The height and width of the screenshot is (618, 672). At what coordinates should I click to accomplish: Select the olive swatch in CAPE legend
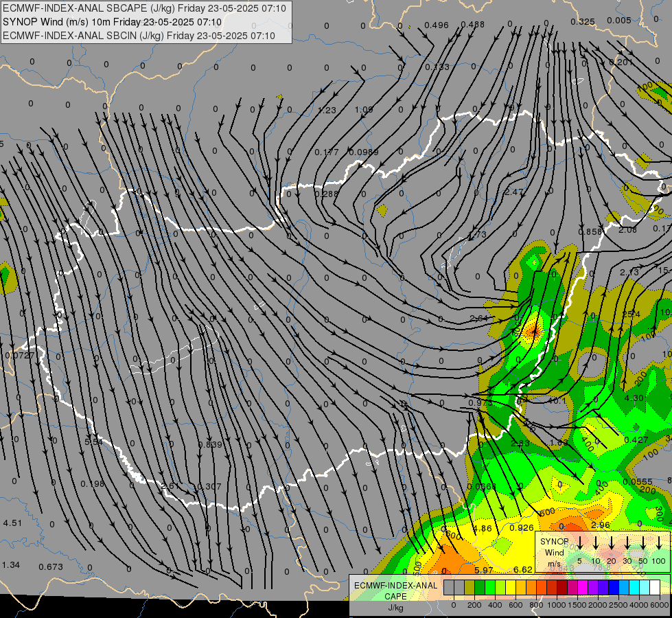(470, 588)
